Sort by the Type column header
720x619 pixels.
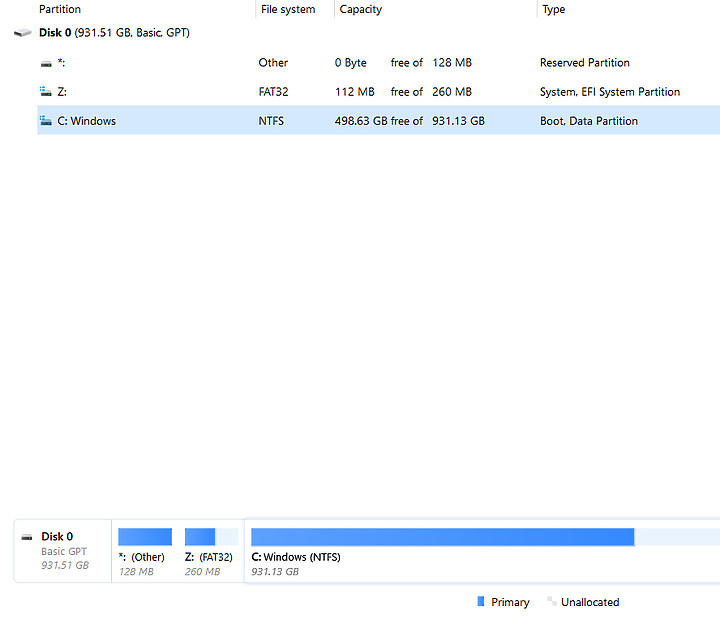click(554, 9)
